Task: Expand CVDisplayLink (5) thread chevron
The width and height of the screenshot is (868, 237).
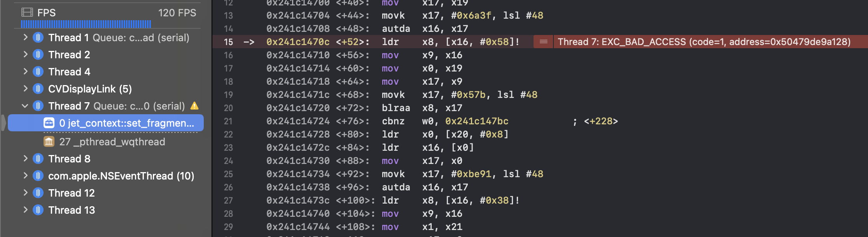Action: click(25, 89)
